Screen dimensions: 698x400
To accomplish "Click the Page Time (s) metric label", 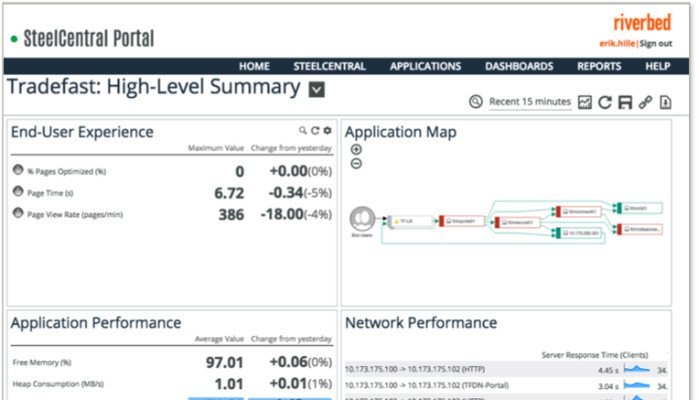I will (50, 193).
